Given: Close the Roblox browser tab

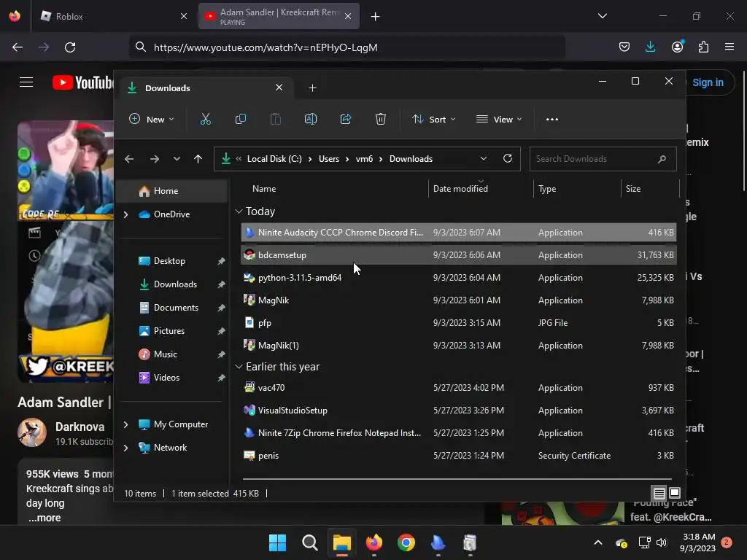Looking at the screenshot, I should click(184, 16).
